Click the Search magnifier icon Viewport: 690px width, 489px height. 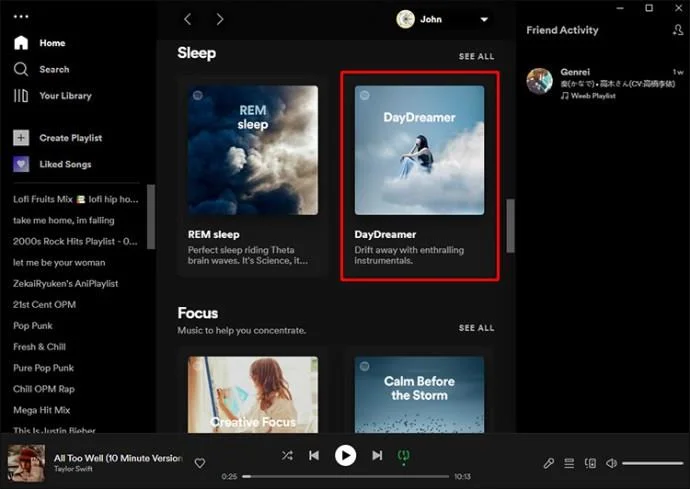click(x=21, y=69)
